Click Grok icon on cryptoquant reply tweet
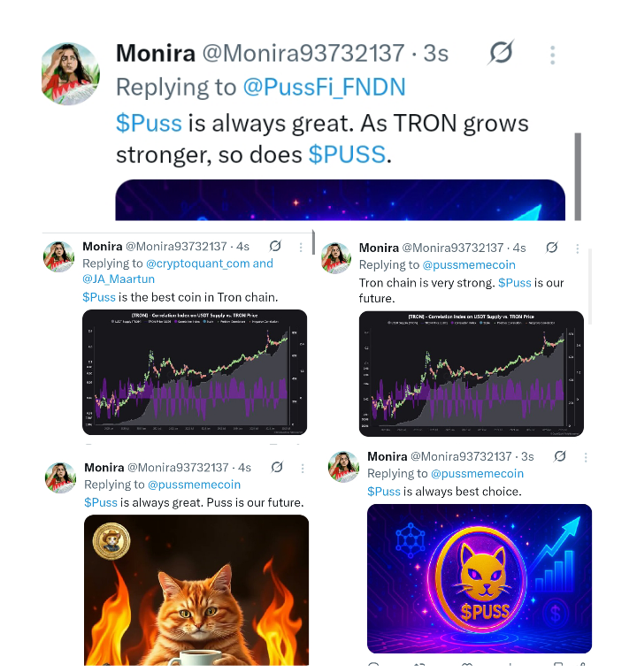Viewport: 637px width, 672px height. click(x=275, y=246)
